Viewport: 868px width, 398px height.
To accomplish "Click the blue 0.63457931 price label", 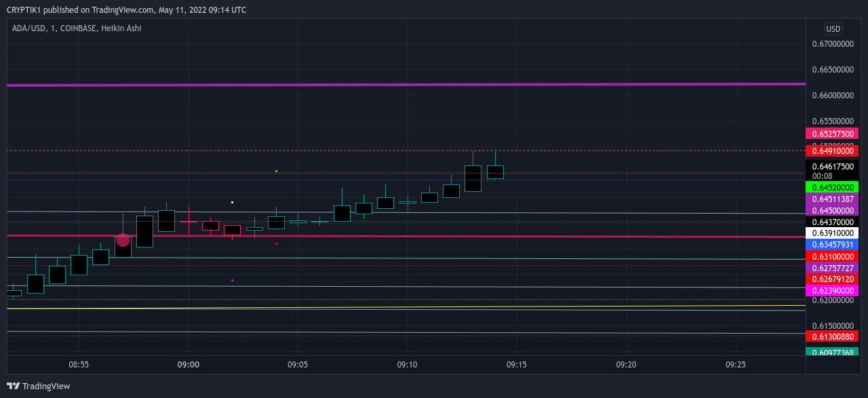I will tap(832, 244).
